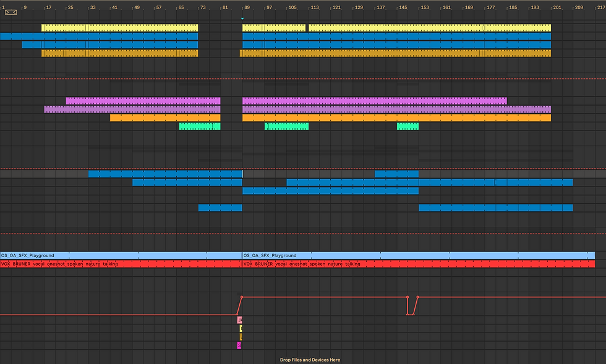Select the blue clip spanning bars 49 to 89
This screenshot has height=364, width=606.
point(187,182)
